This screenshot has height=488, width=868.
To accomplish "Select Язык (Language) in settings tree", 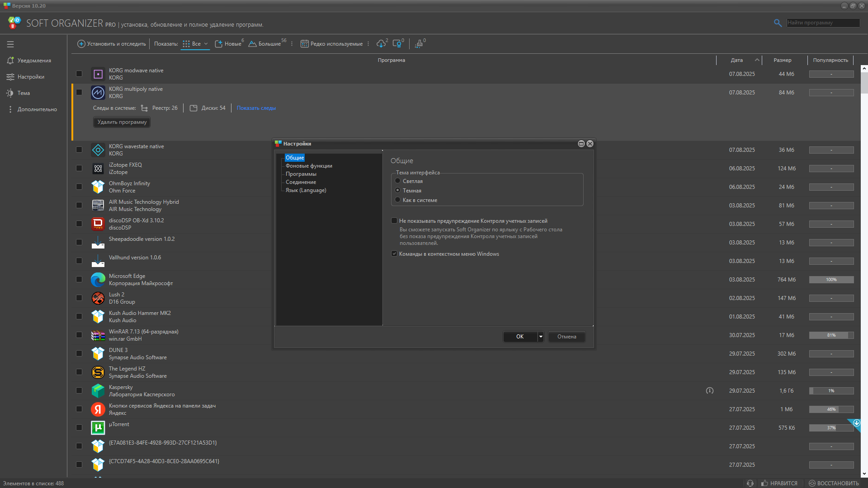I will pos(306,190).
